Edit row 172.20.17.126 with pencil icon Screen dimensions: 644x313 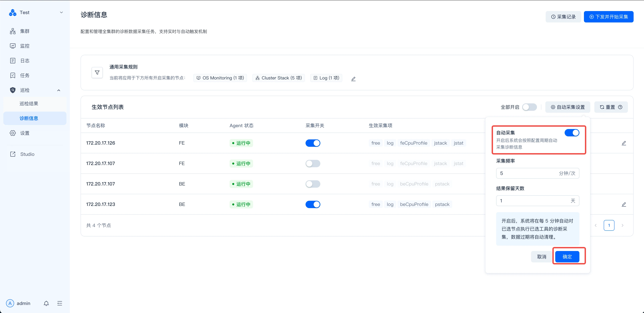click(x=624, y=143)
